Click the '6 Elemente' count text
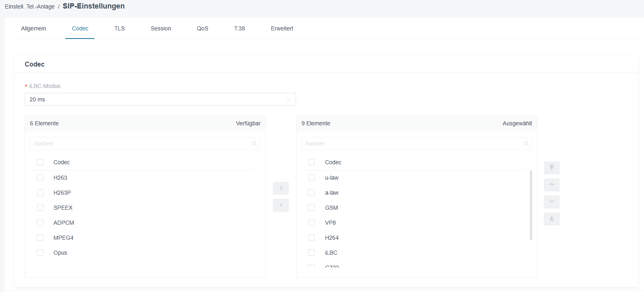 click(x=44, y=123)
